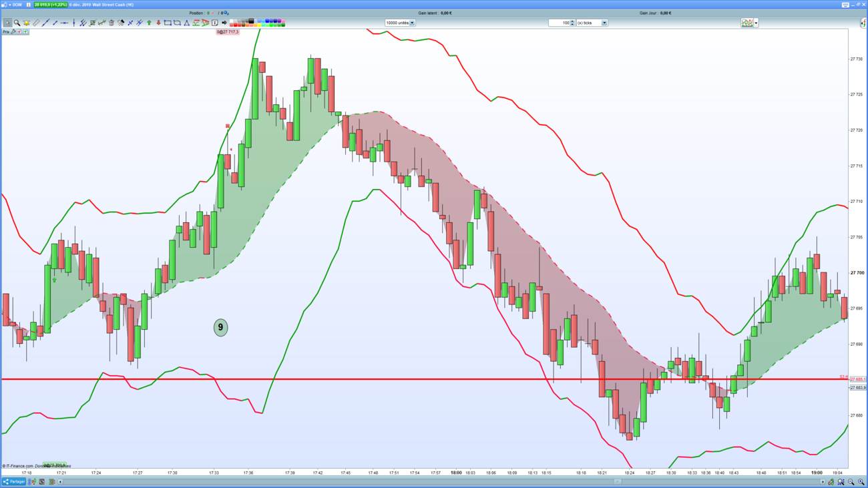Click the Partager share button
868x488 pixels.
[x=13, y=481]
